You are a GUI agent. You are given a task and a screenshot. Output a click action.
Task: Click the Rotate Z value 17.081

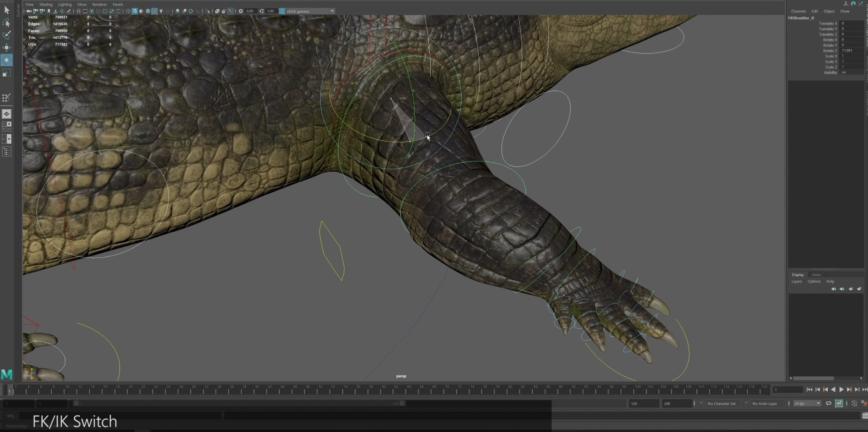pos(852,50)
